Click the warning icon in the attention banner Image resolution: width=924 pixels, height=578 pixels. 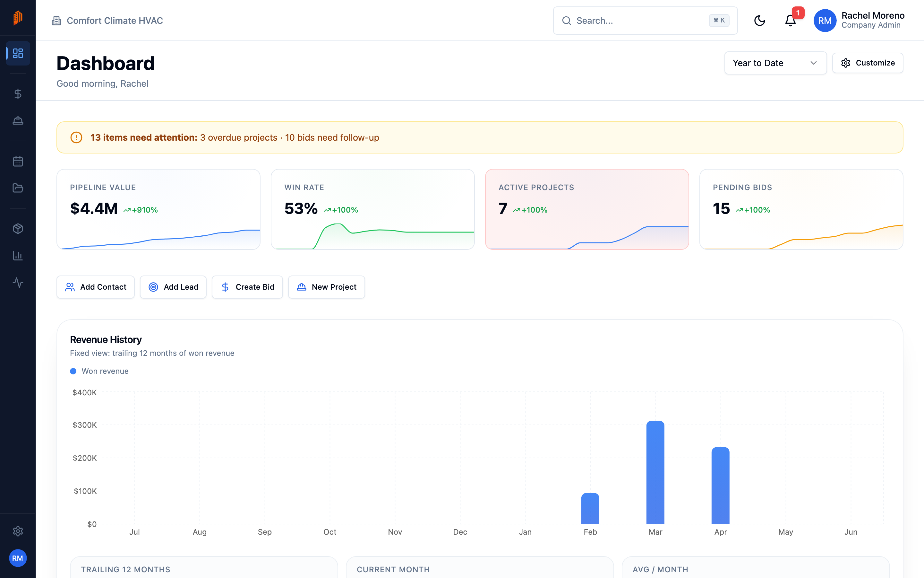[x=76, y=138]
